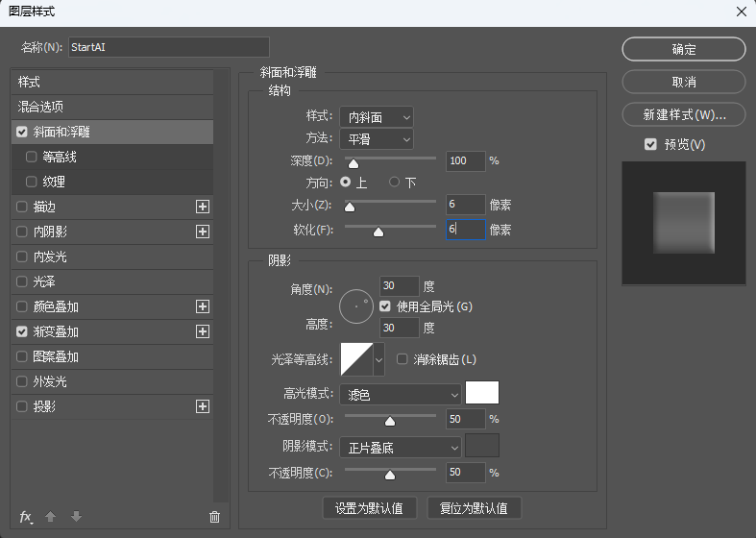Click the 软化 slider handle
The image size is (756, 538).
tap(378, 232)
